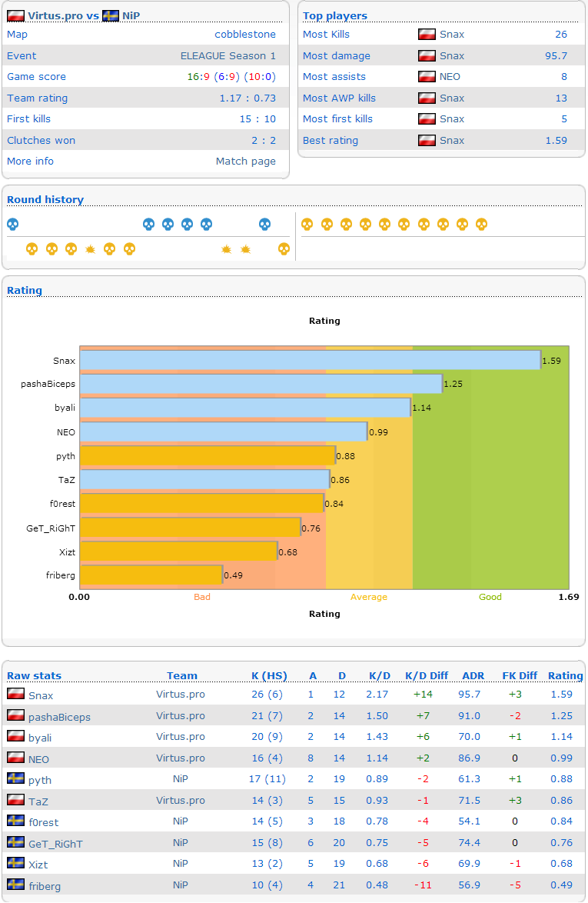
Task: Click NEO's Virtus.pro team cell
Action: coord(180,758)
